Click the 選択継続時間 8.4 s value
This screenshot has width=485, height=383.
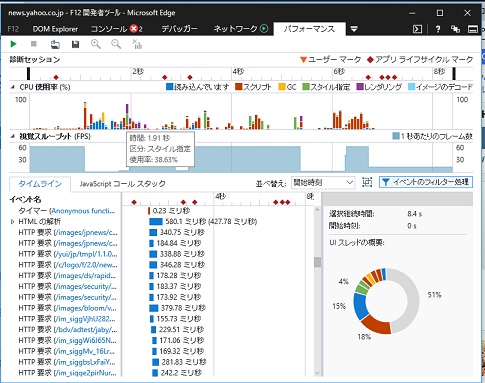coord(414,214)
